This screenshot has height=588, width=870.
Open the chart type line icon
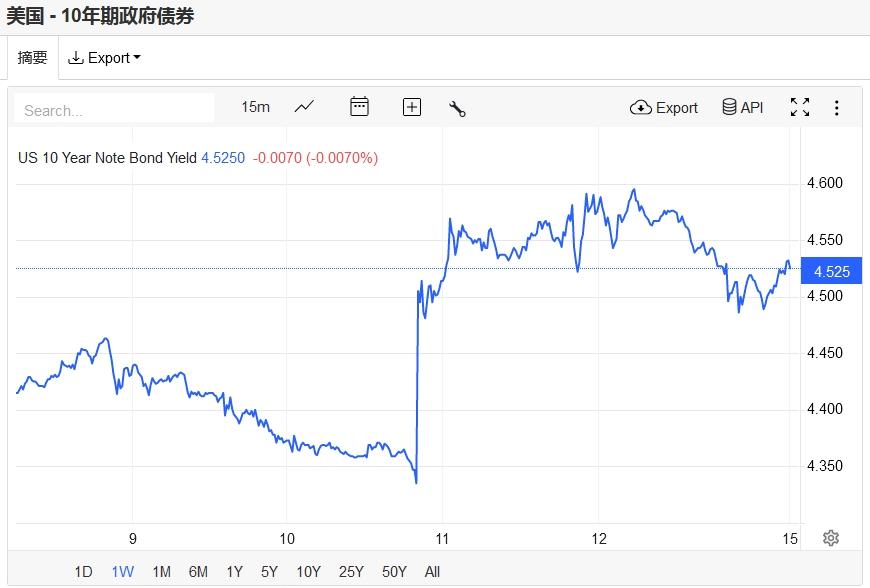pyautogui.click(x=305, y=107)
